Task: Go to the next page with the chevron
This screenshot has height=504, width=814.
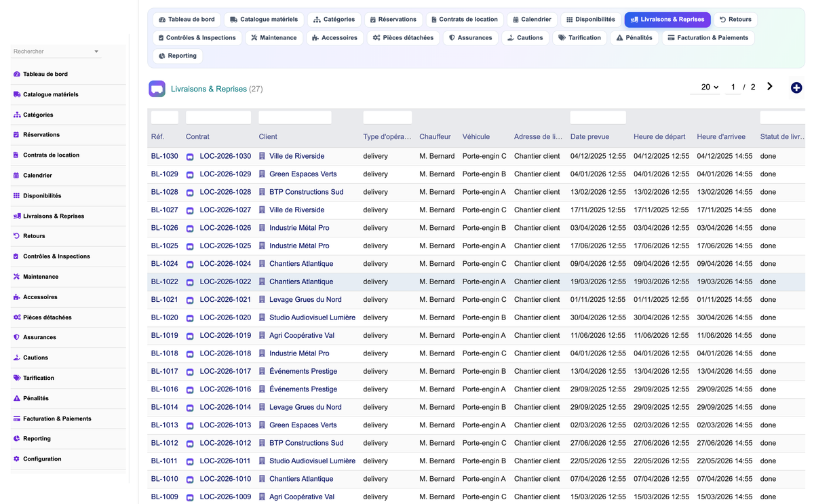Action: point(770,86)
